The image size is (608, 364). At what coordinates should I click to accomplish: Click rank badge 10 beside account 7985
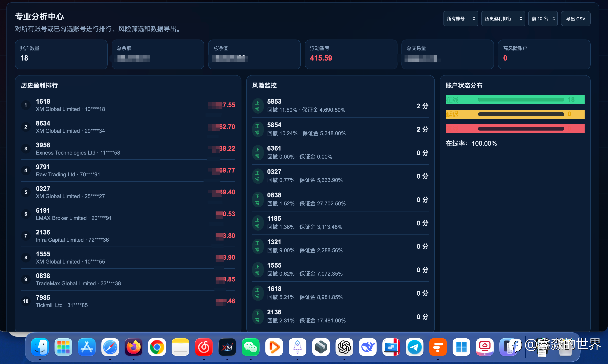[26, 301]
